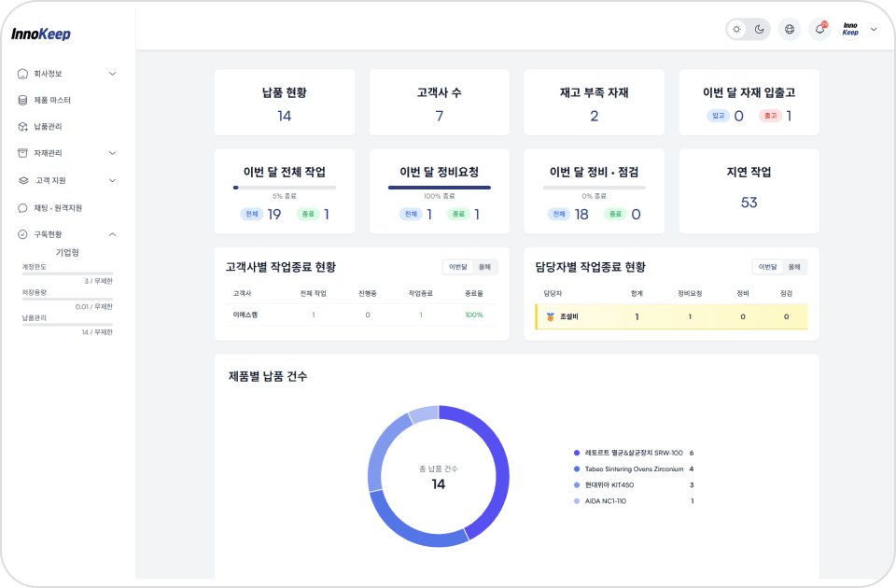Open 채팅·원격지원 chat icon

(x=21, y=206)
